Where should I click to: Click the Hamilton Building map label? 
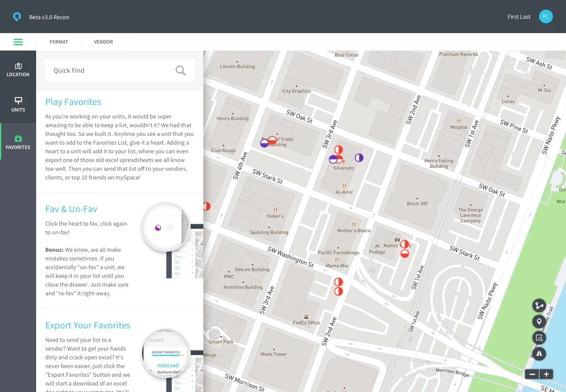coord(243,287)
